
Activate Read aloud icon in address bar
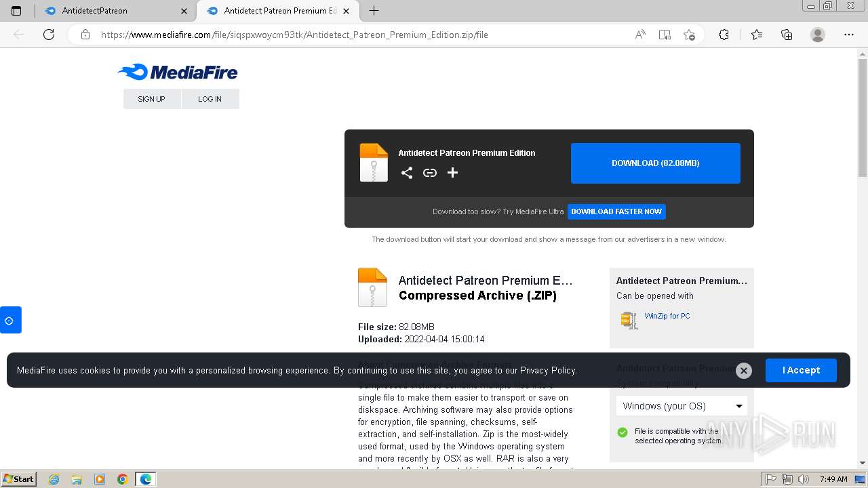639,35
